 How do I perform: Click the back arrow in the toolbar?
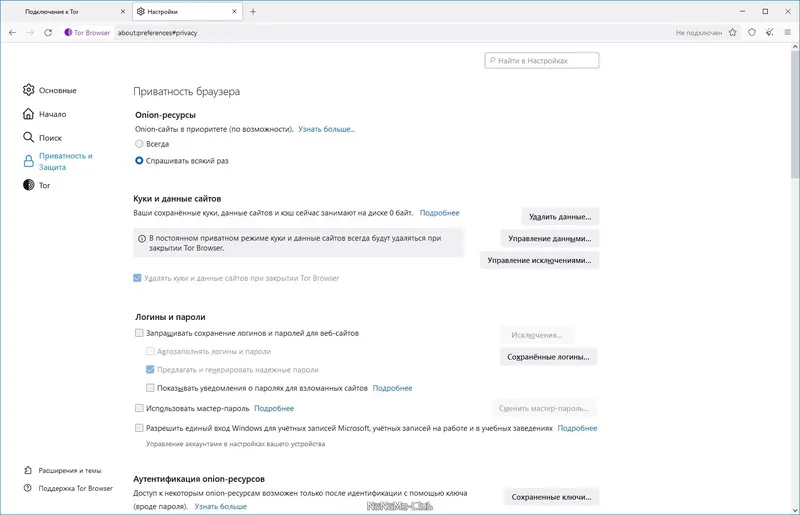12,32
